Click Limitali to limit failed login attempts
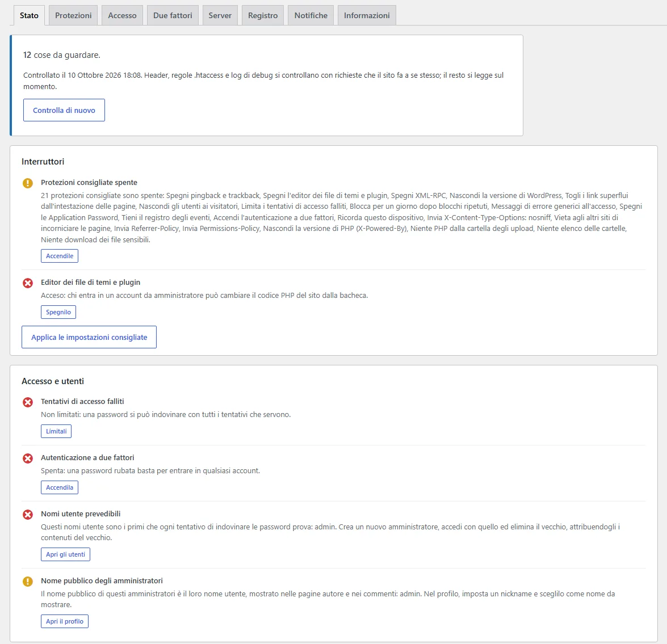Viewport: 667px width, 644px height. click(56, 431)
